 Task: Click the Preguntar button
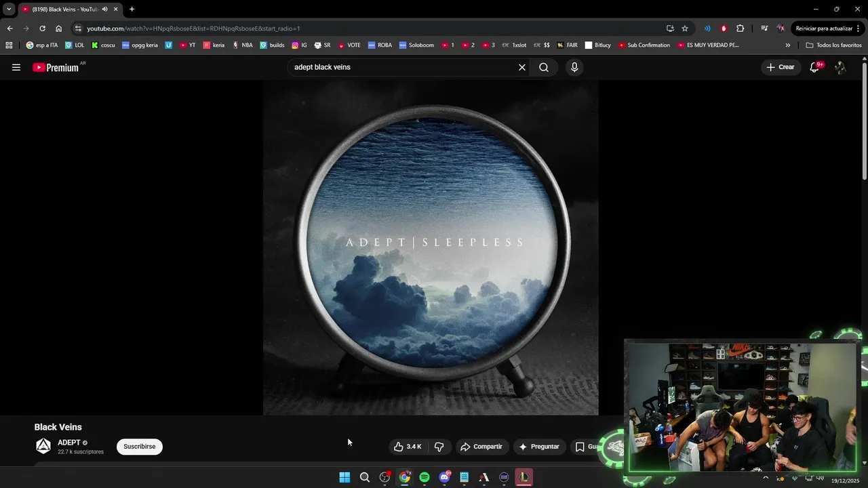[x=539, y=447]
